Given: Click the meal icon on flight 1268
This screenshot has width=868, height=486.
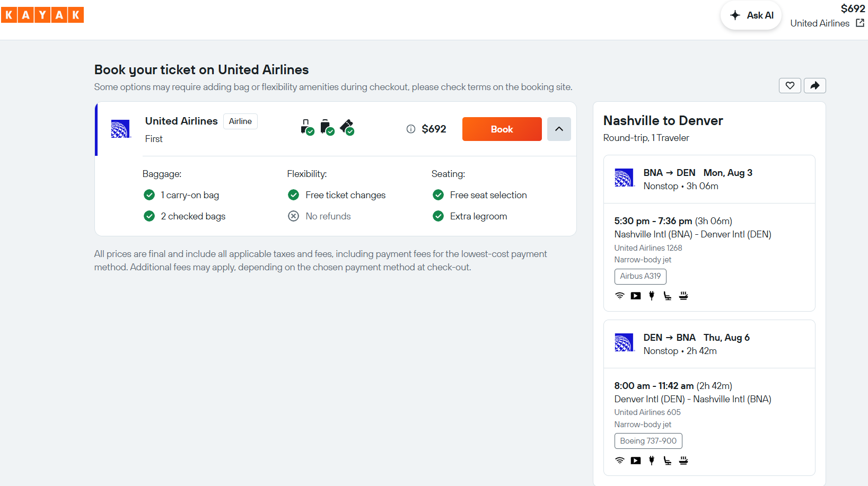Looking at the screenshot, I should click(x=683, y=296).
